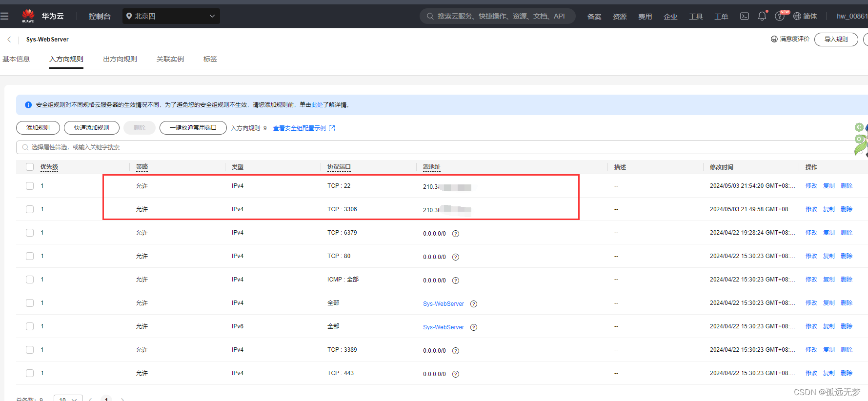Screen dimensions: 868x401
Task: Click help icon next to ICMP source
Action: point(456,281)
